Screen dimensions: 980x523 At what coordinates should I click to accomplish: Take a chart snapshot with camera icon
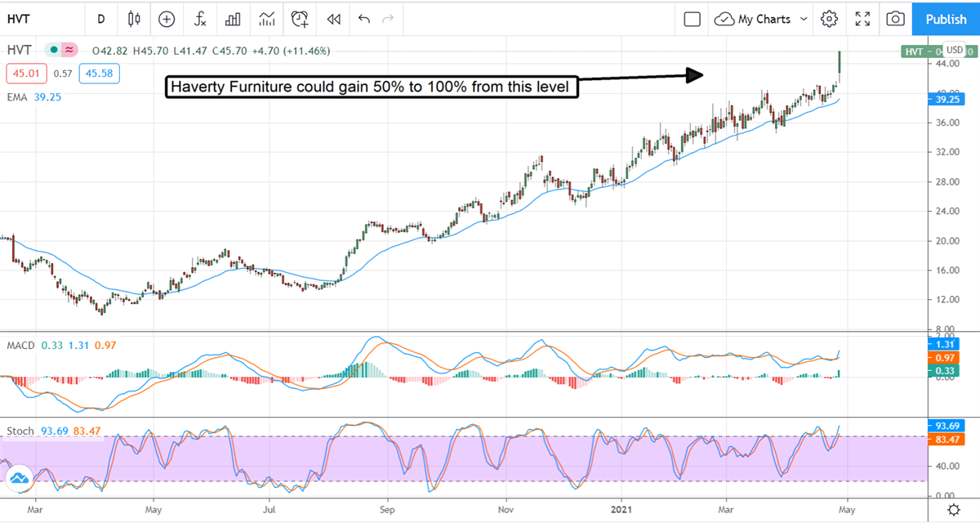896,19
